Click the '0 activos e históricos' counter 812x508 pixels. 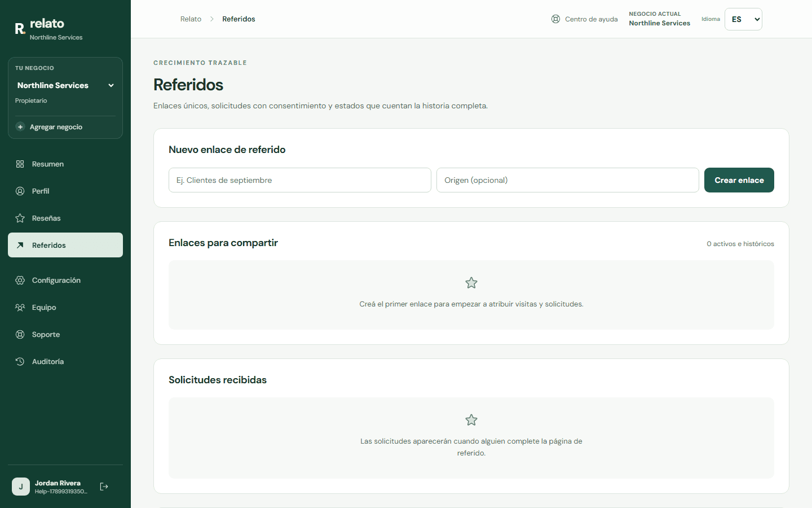740,244
